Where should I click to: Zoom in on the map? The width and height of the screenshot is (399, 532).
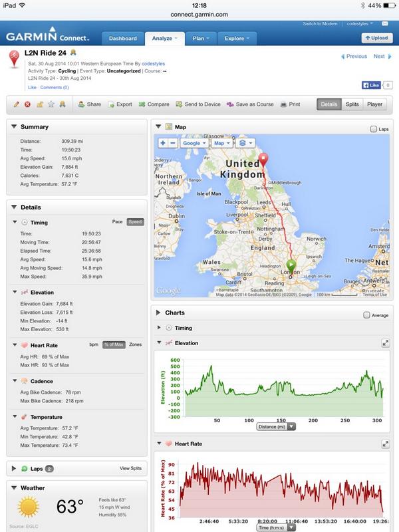(163, 143)
